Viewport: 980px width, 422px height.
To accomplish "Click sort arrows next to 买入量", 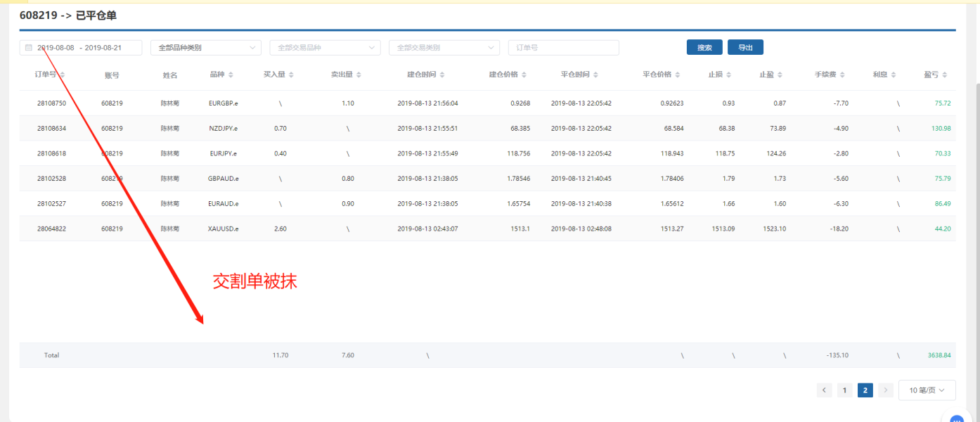I will [291, 75].
